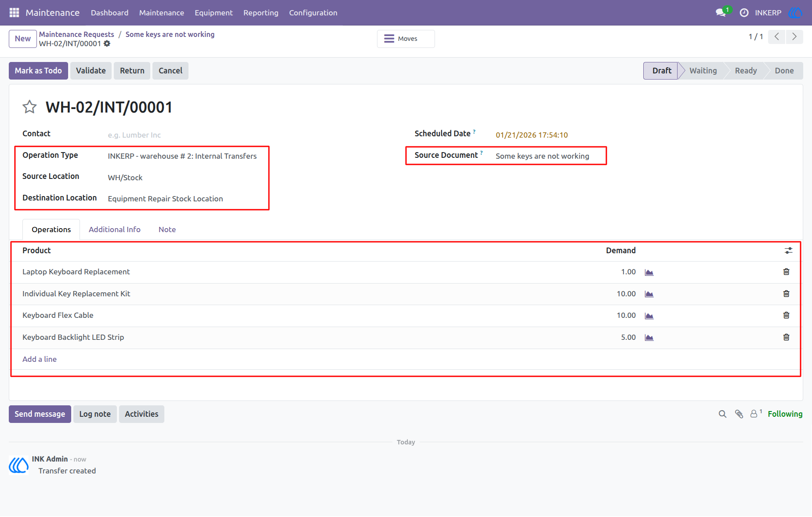The image size is (812, 517).
Task: Click the Validate button
Action: 91,71
